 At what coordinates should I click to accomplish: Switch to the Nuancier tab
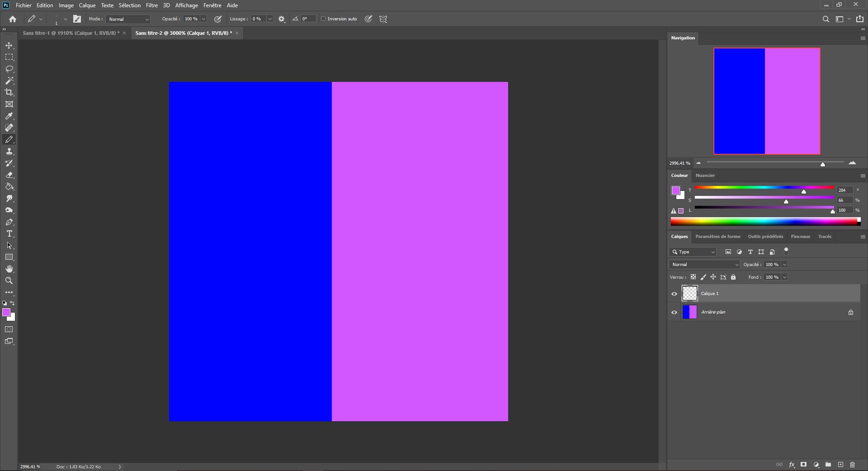(705, 176)
